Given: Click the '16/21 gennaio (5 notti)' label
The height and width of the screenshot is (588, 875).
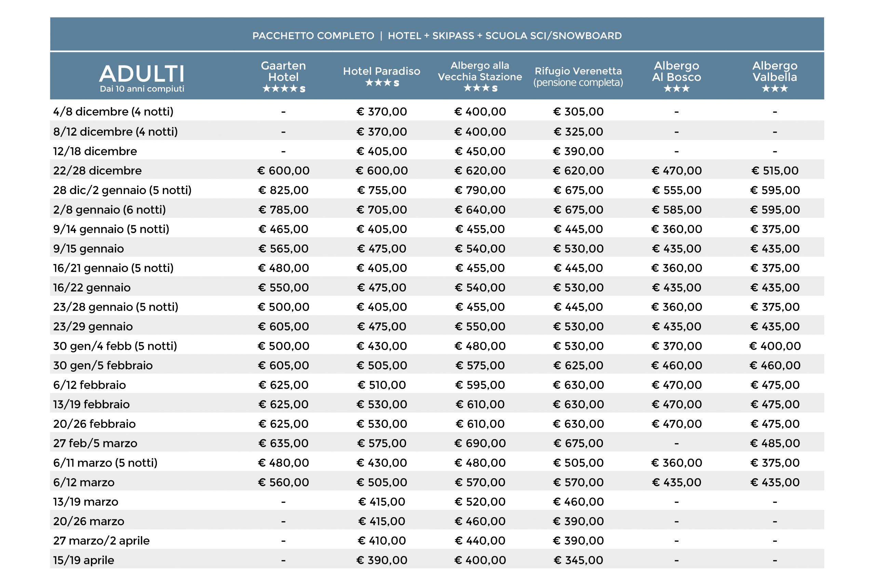Looking at the screenshot, I should coord(113,268).
